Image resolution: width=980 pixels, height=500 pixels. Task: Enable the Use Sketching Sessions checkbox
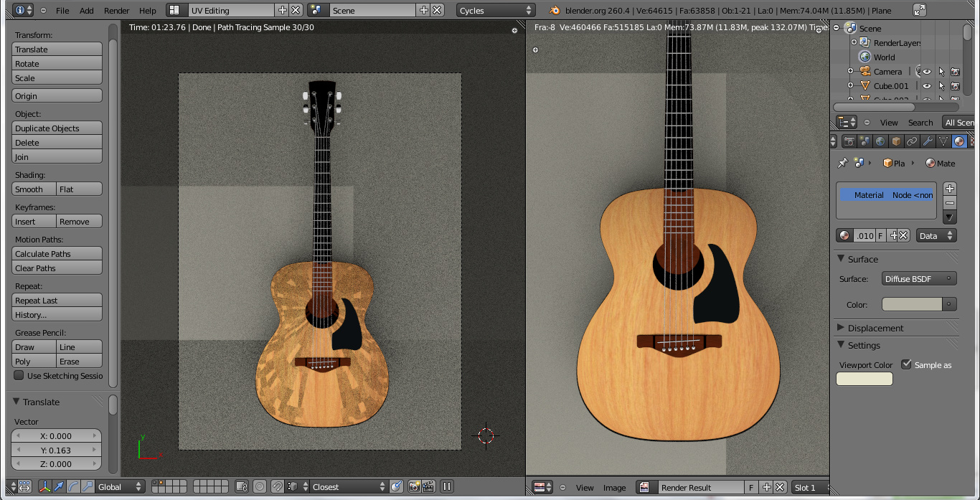coord(19,375)
